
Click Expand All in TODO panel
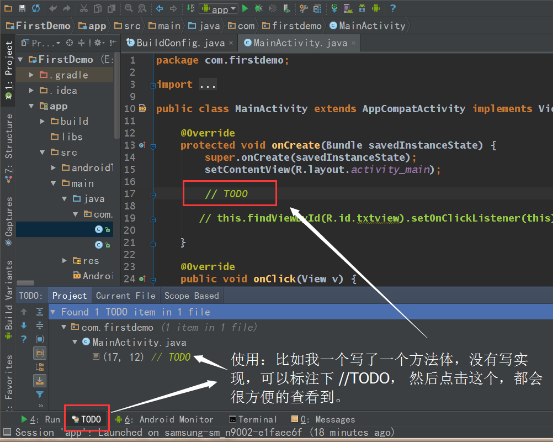click(40, 311)
